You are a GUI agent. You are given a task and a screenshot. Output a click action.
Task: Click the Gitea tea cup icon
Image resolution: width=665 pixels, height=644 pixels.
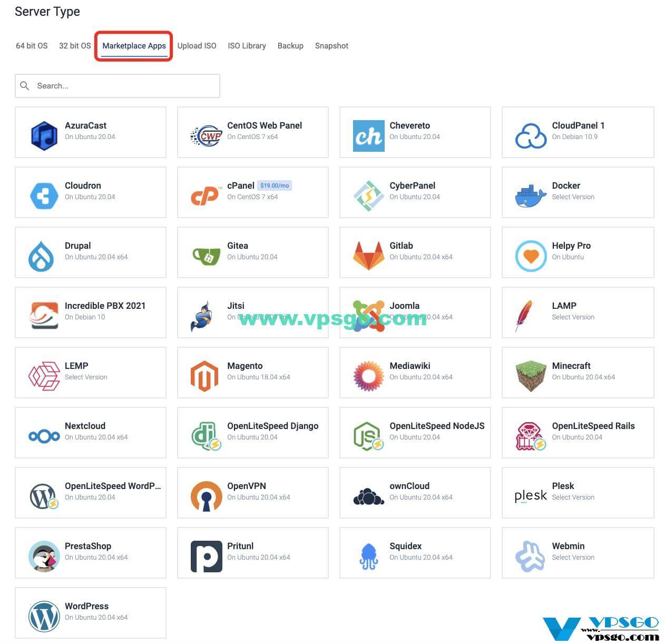206,256
